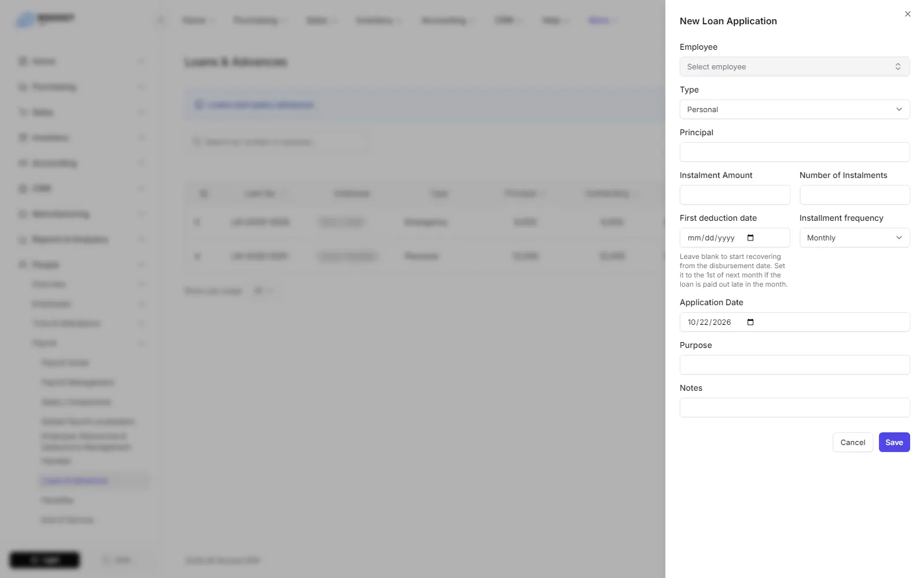Click the Application Date field
The height and width of the screenshot is (578, 924).
click(795, 322)
